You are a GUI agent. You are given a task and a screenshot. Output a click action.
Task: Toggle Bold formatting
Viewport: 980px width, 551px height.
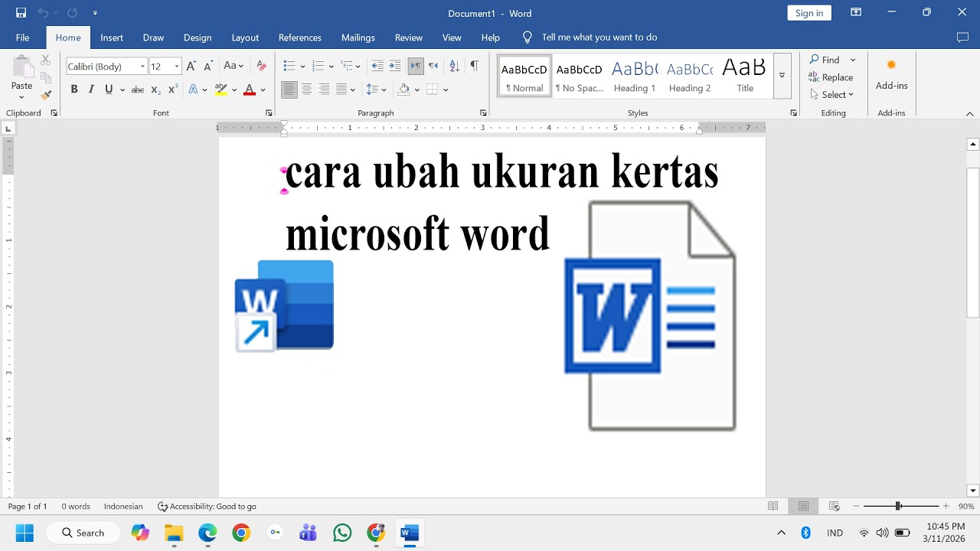[x=74, y=90]
